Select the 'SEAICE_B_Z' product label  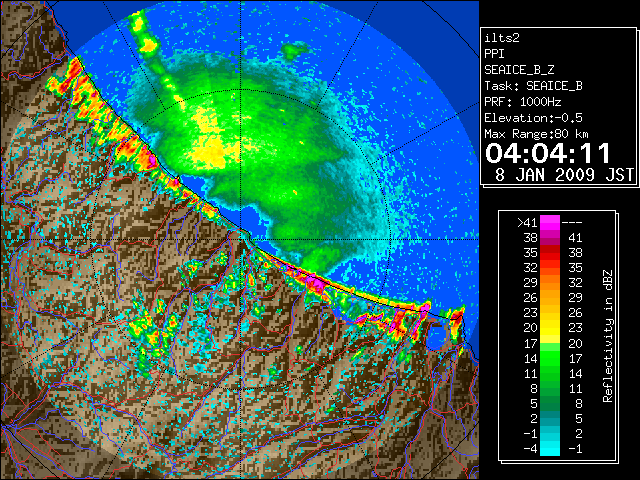point(519,70)
